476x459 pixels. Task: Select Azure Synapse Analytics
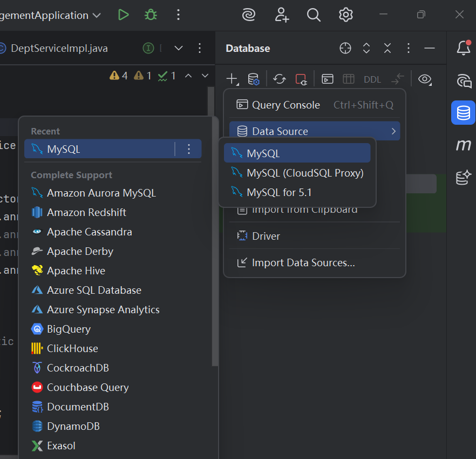point(113,309)
